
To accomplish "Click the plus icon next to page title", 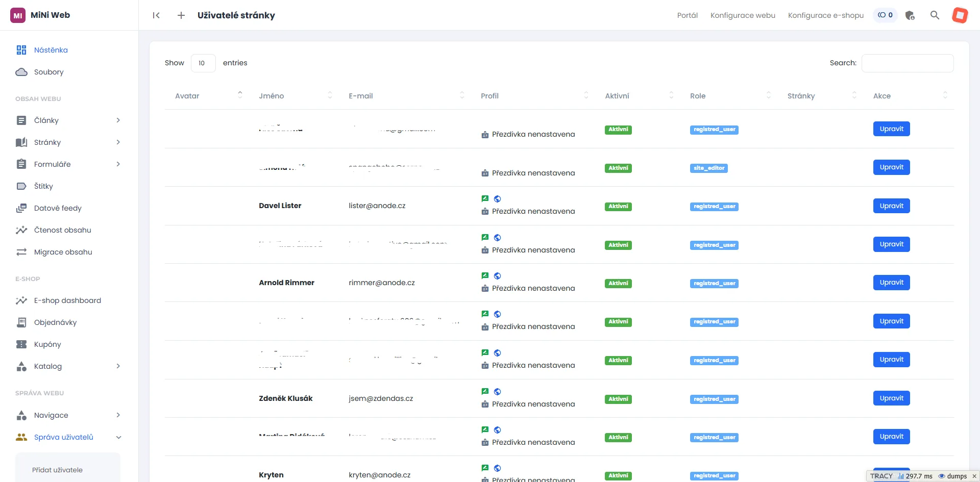I will [181, 15].
